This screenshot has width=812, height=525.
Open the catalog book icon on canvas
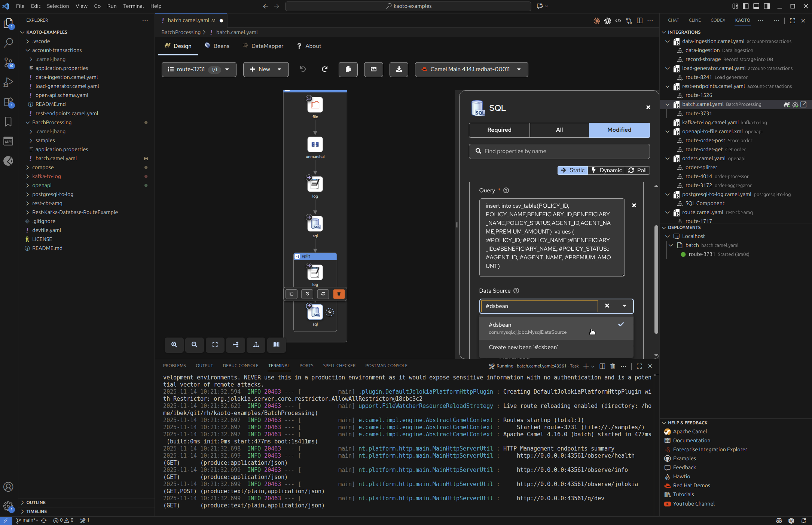pyautogui.click(x=276, y=345)
